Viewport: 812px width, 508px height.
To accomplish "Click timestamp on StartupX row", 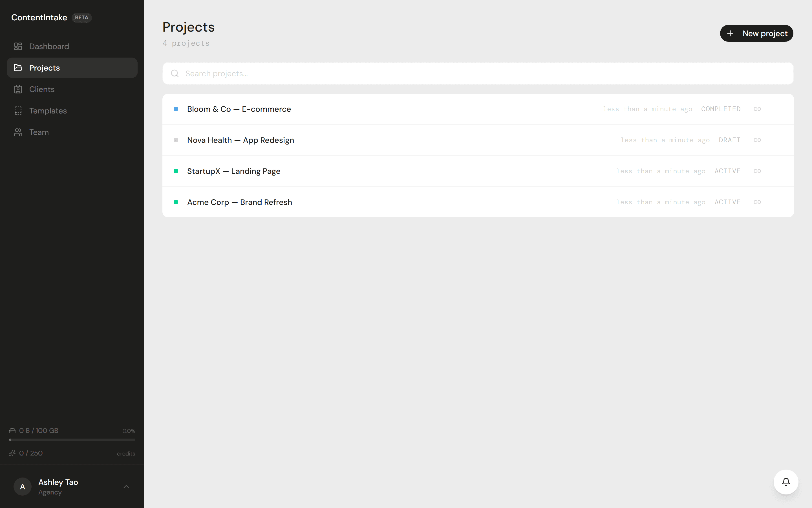I will click(x=661, y=171).
